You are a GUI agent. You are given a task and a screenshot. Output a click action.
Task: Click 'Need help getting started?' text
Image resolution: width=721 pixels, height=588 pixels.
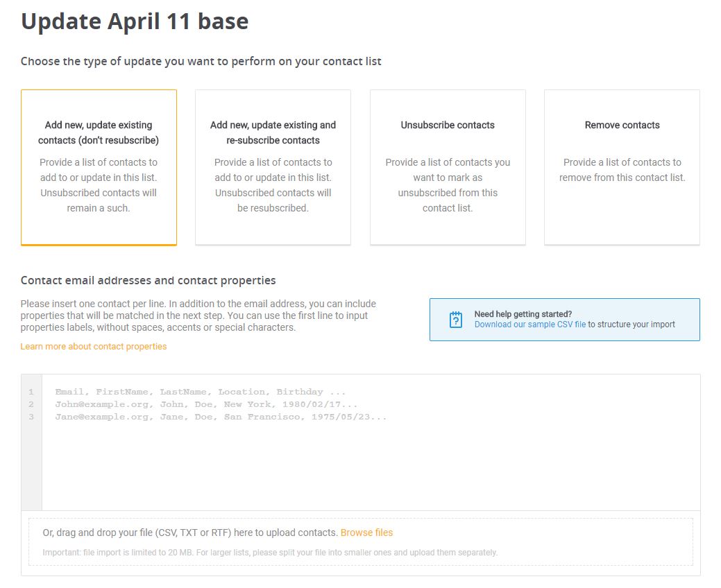(523, 313)
